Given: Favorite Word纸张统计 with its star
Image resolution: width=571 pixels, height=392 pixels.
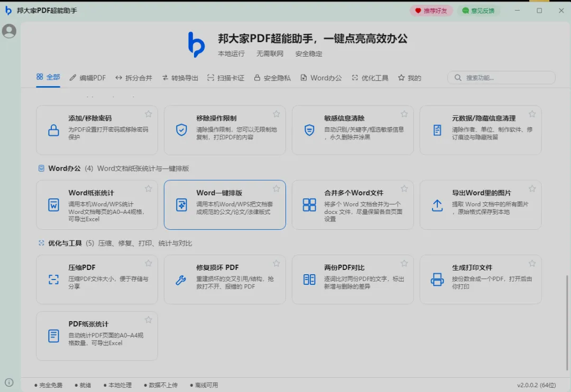Looking at the screenshot, I should 148,189.
